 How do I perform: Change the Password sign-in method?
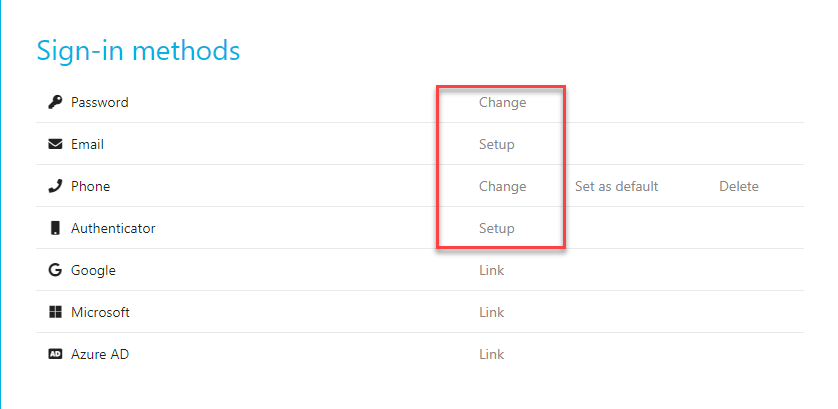502,102
